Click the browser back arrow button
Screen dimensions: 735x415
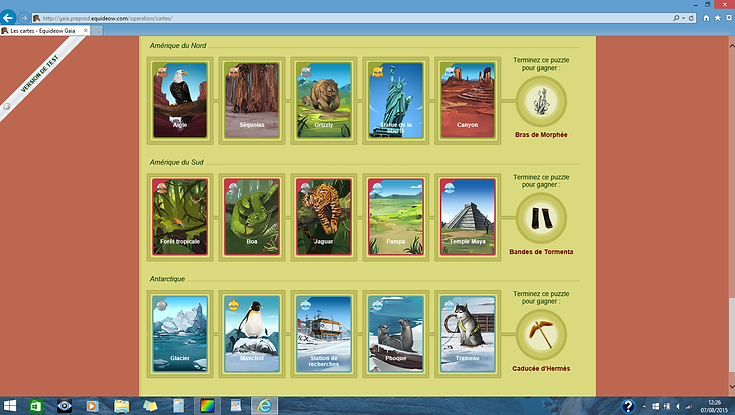[8, 18]
